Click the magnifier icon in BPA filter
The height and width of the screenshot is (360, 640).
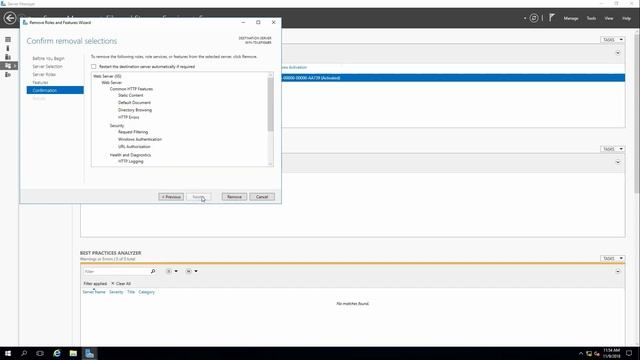(x=153, y=271)
